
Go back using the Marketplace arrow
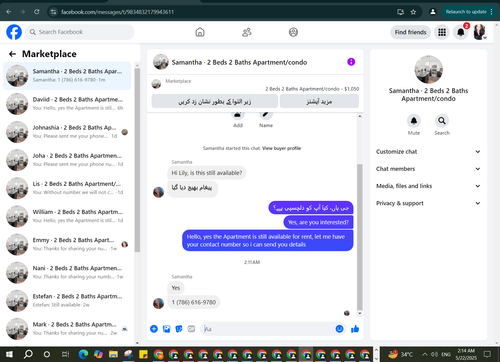[13, 54]
